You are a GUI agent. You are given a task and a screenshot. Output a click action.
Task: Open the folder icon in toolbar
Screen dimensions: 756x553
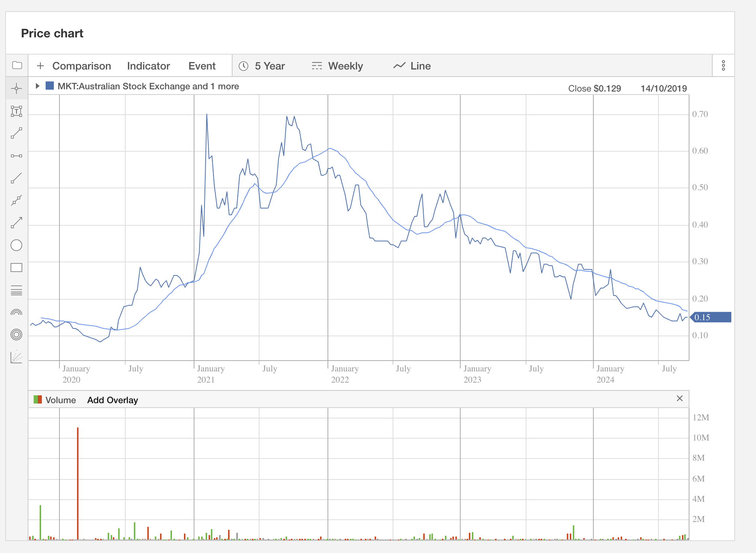click(17, 65)
